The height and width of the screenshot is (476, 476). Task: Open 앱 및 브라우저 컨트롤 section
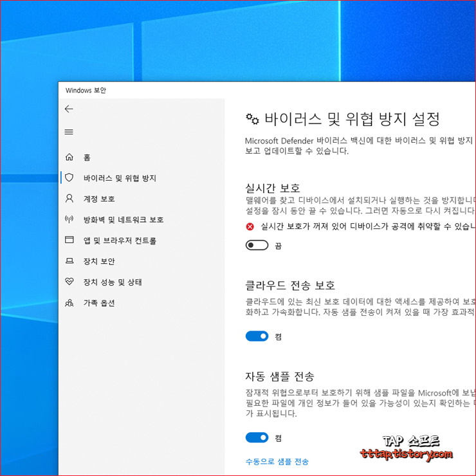pyautogui.click(x=120, y=241)
